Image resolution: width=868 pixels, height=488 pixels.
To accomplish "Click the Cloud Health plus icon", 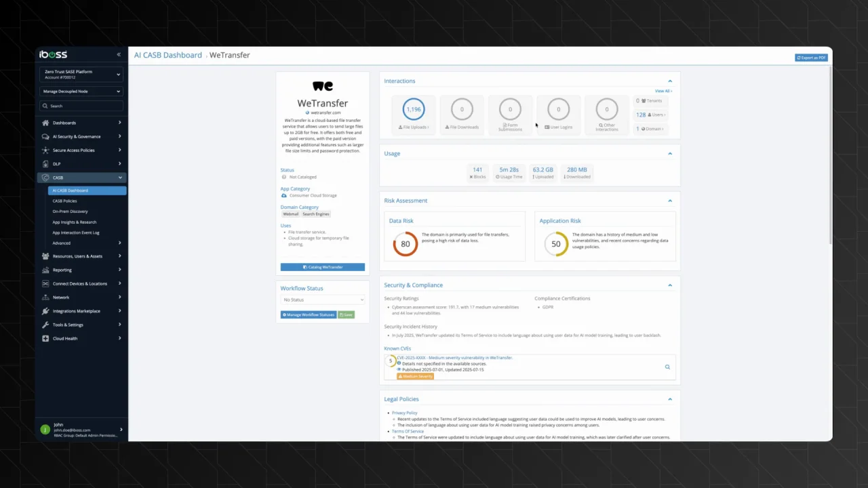I will click(x=45, y=338).
